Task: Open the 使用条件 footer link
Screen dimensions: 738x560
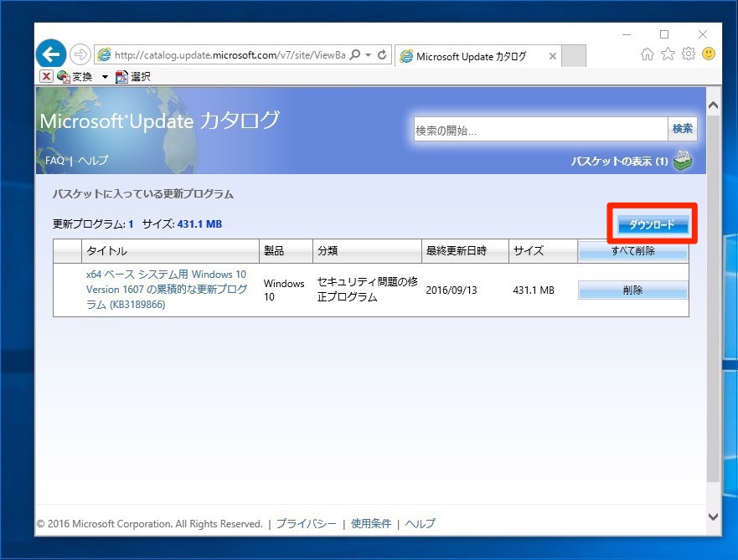Action: point(371,523)
